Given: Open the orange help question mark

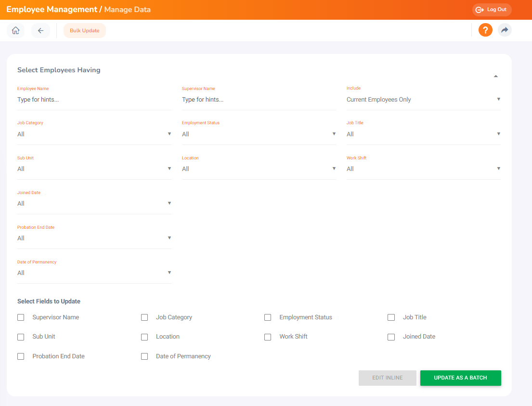Looking at the screenshot, I should point(485,30).
